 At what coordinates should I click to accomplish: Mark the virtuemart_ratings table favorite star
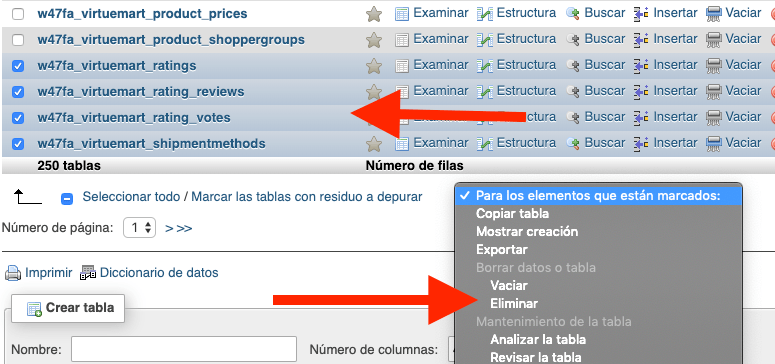point(374,66)
